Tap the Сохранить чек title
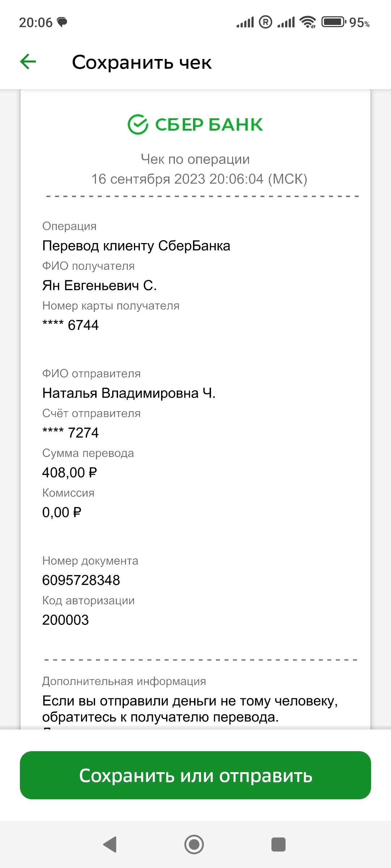 click(x=142, y=62)
